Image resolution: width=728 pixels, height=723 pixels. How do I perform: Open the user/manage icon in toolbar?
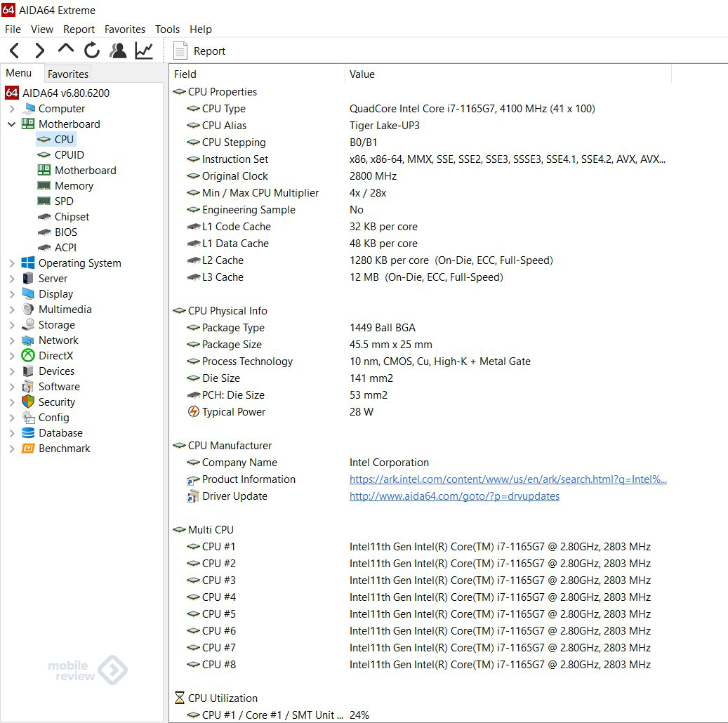pos(118,50)
